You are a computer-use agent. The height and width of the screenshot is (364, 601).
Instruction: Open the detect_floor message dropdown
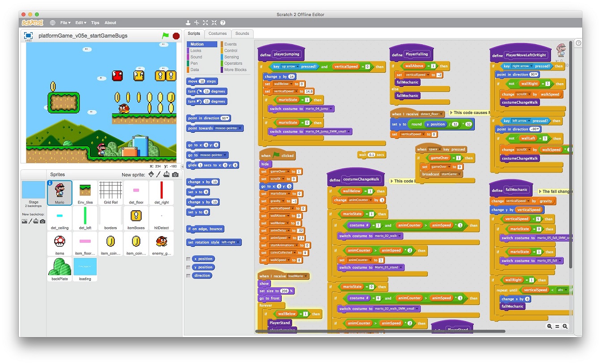pyautogui.click(x=442, y=114)
